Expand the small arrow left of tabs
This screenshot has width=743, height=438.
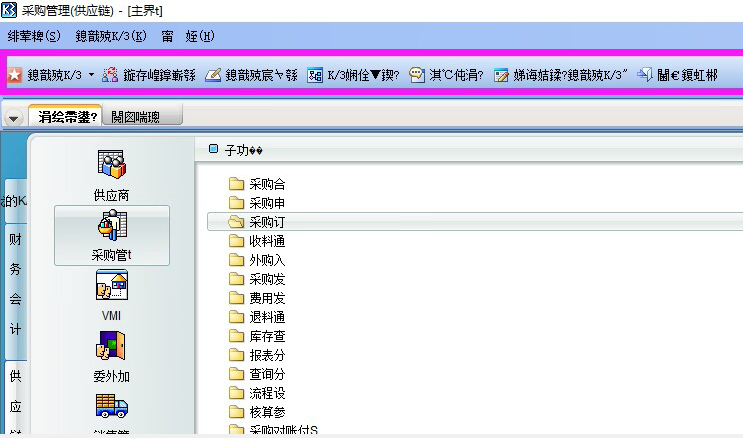[13, 117]
